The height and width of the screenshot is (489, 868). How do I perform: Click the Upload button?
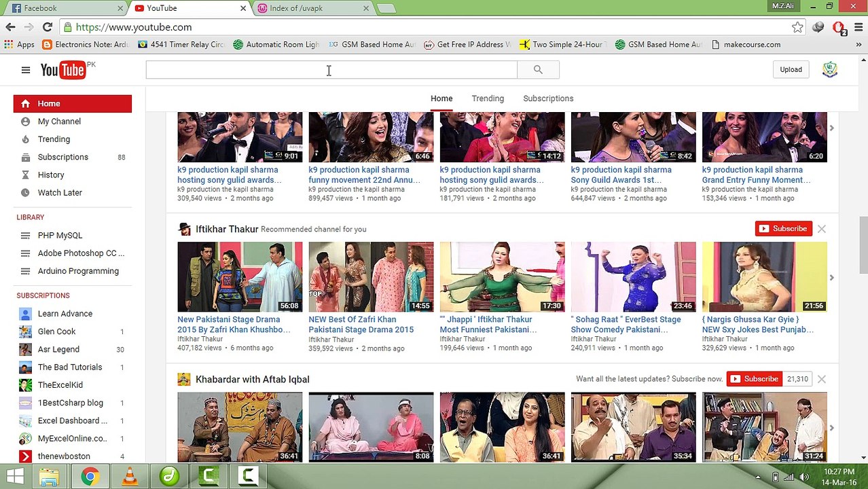pos(791,69)
